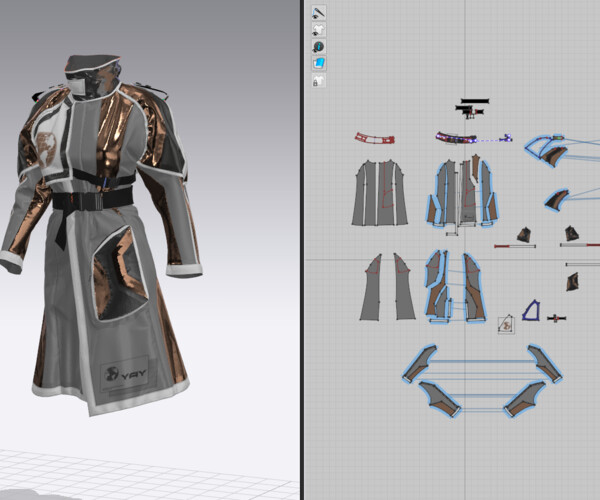Select the blue-highlighted left sleeve pattern with brown panel

pyautogui.click(x=437, y=286)
